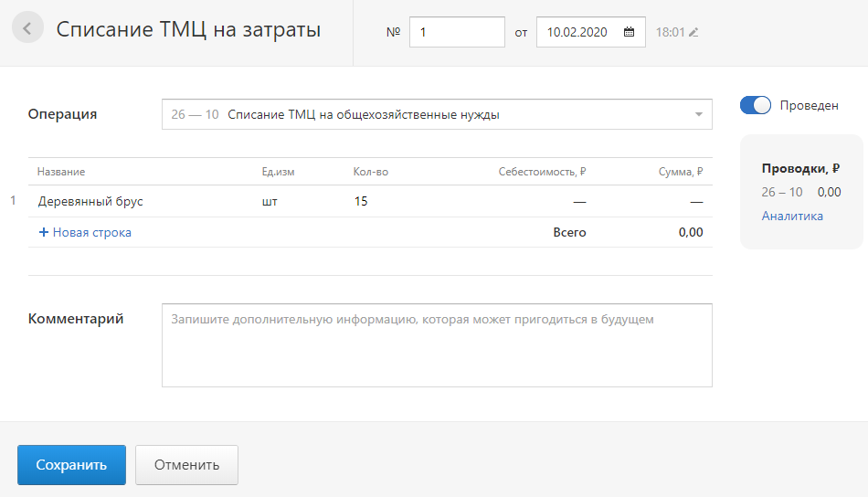
Task: Open the Аналитика link
Action: coord(792,216)
